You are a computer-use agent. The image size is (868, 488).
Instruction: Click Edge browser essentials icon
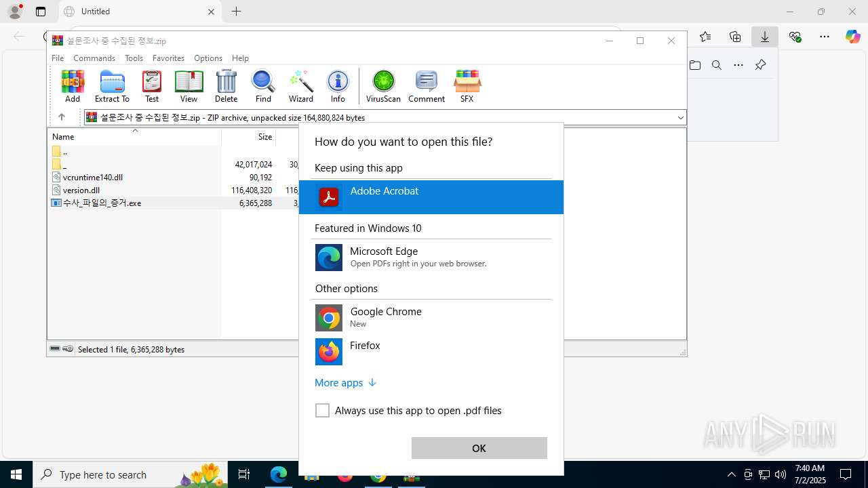(795, 37)
